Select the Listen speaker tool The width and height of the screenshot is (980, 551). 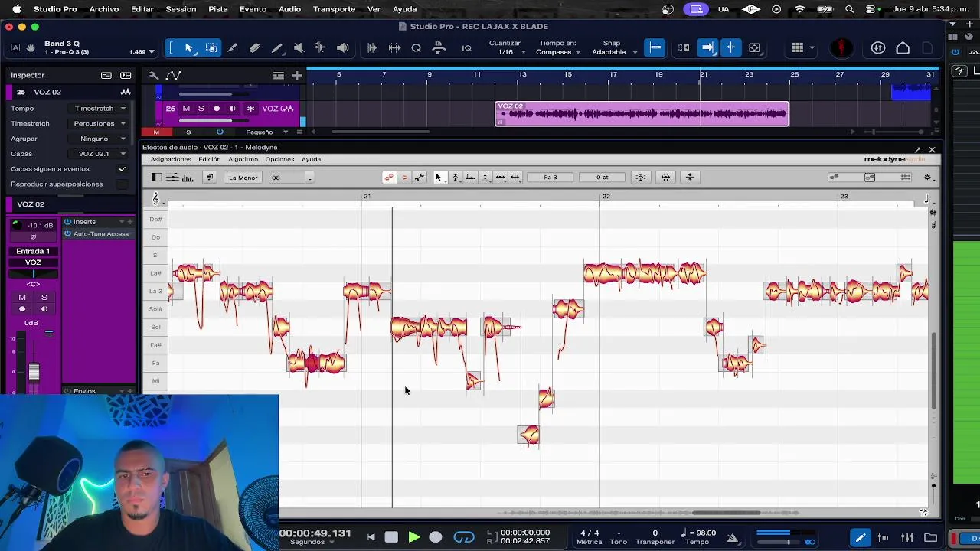(343, 47)
